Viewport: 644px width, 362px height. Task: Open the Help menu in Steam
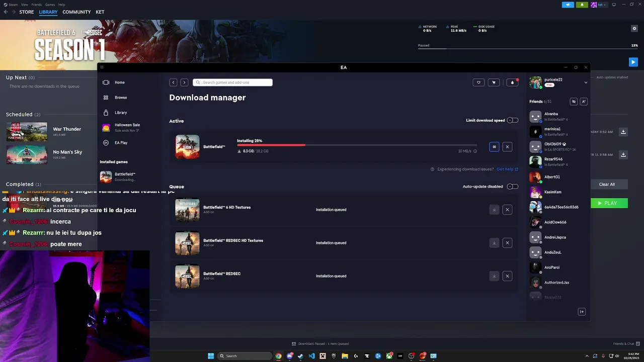[61, 5]
